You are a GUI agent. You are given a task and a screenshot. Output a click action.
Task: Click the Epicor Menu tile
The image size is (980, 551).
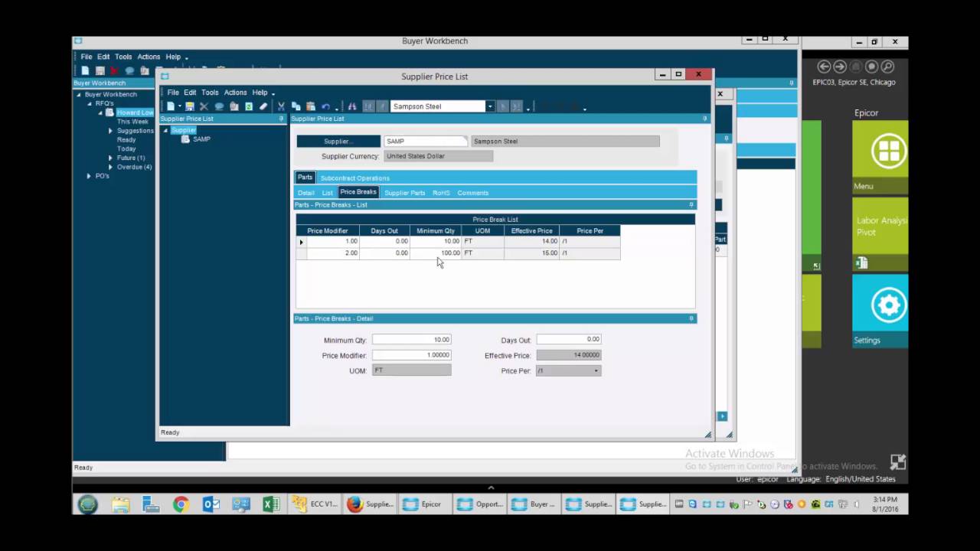coord(880,157)
